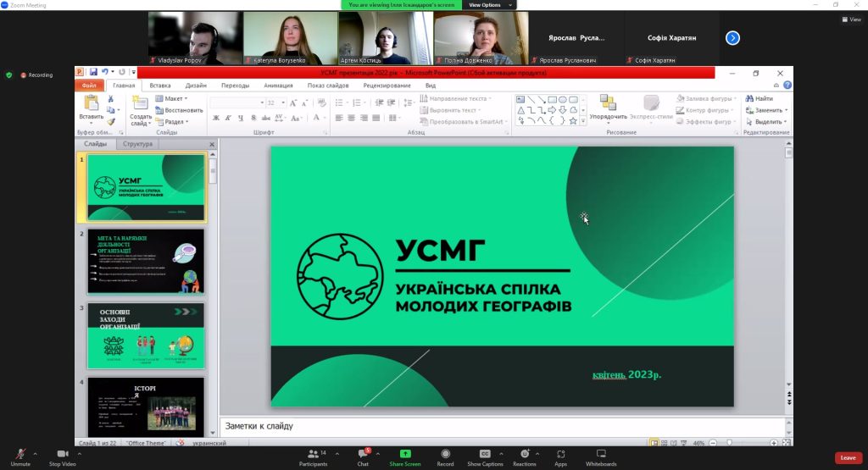Toggle bold formatting in PowerPoint ribbon
The image size is (868, 470).
click(216, 119)
